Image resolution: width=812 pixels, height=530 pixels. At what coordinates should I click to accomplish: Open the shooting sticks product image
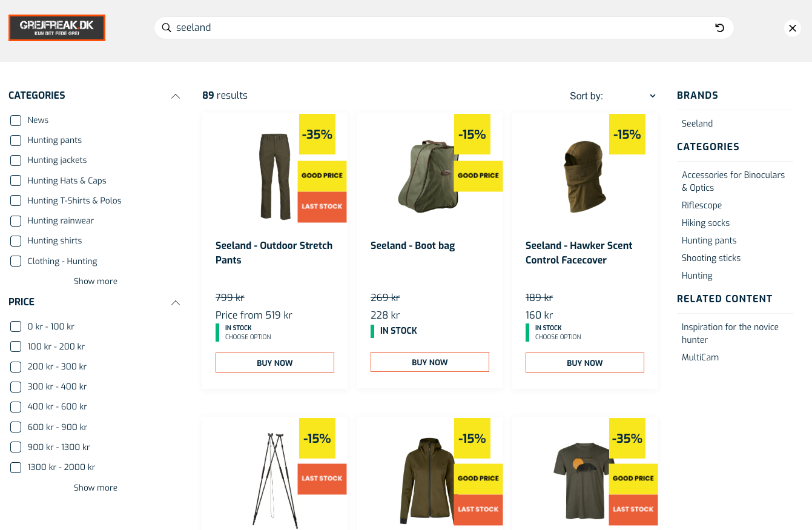click(x=276, y=480)
